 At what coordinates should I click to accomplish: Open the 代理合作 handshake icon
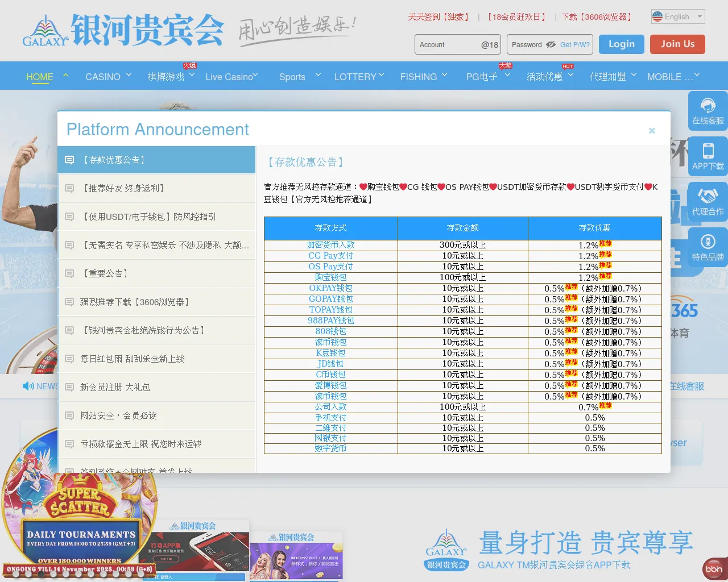708,196
